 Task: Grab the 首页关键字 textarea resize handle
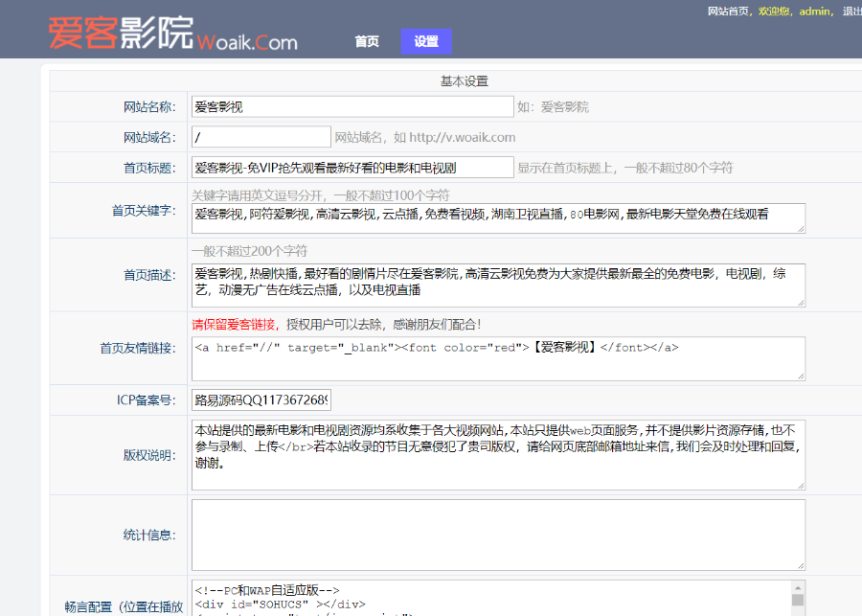[x=801, y=229]
